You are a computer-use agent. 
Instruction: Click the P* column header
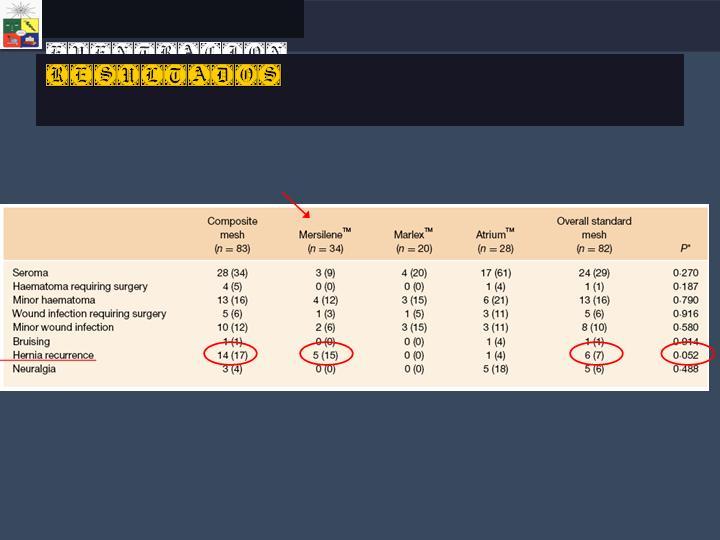pos(686,248)
